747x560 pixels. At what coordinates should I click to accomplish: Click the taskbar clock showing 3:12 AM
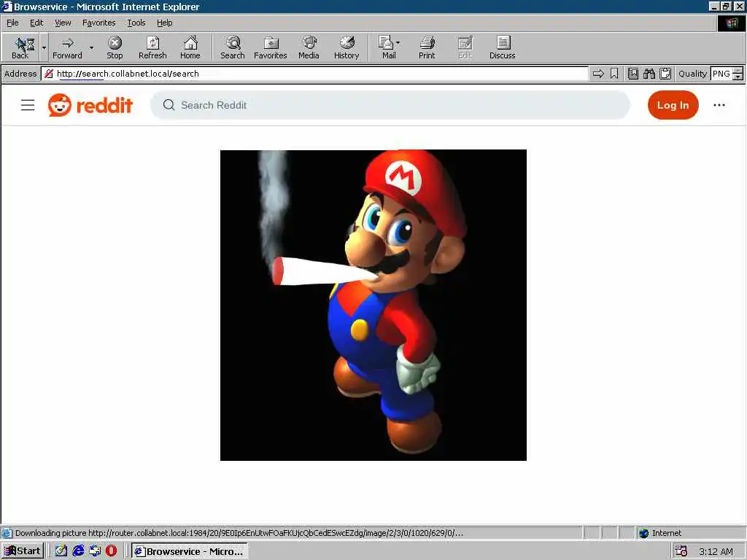click(x=716, y=551)
